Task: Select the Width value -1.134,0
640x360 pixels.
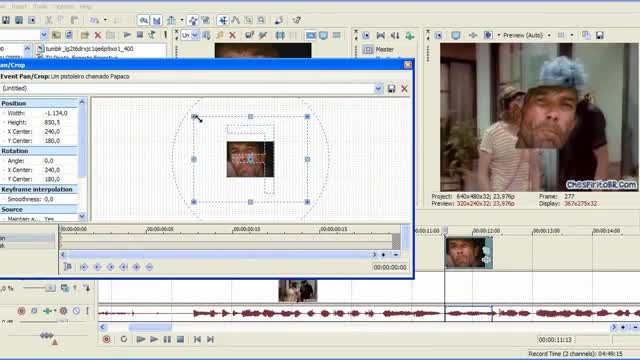Action: [56, 113]
